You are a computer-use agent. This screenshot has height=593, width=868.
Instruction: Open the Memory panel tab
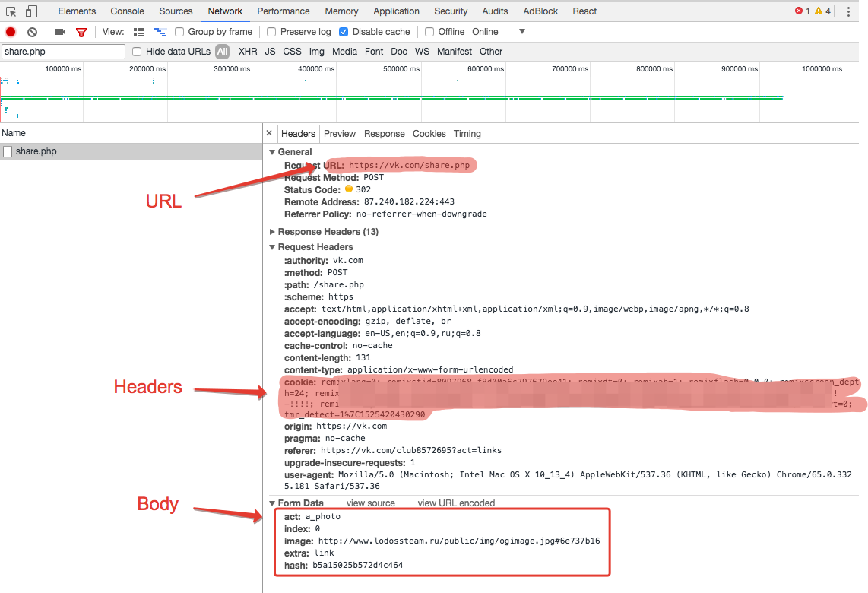341,11
